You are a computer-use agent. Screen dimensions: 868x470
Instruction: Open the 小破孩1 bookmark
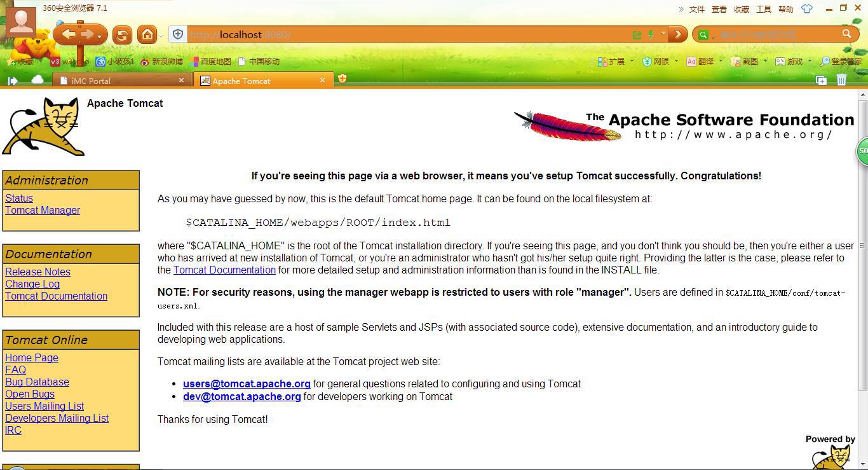[115, 62]
